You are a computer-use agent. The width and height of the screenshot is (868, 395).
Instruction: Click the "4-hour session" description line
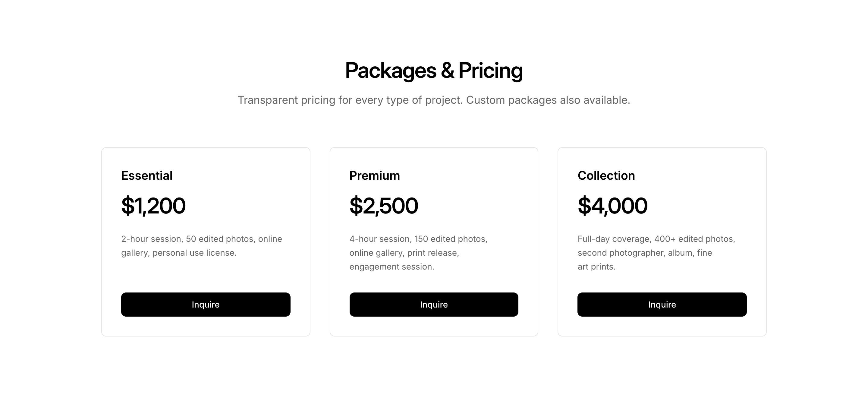click(x=418, y=239)
